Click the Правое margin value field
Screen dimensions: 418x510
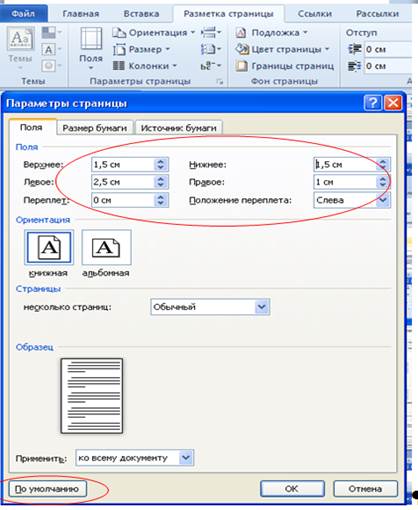[x=345, y=182]
